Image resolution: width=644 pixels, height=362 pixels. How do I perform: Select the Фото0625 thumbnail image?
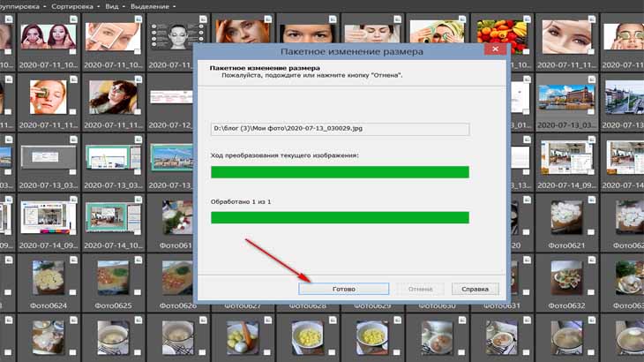113,279
